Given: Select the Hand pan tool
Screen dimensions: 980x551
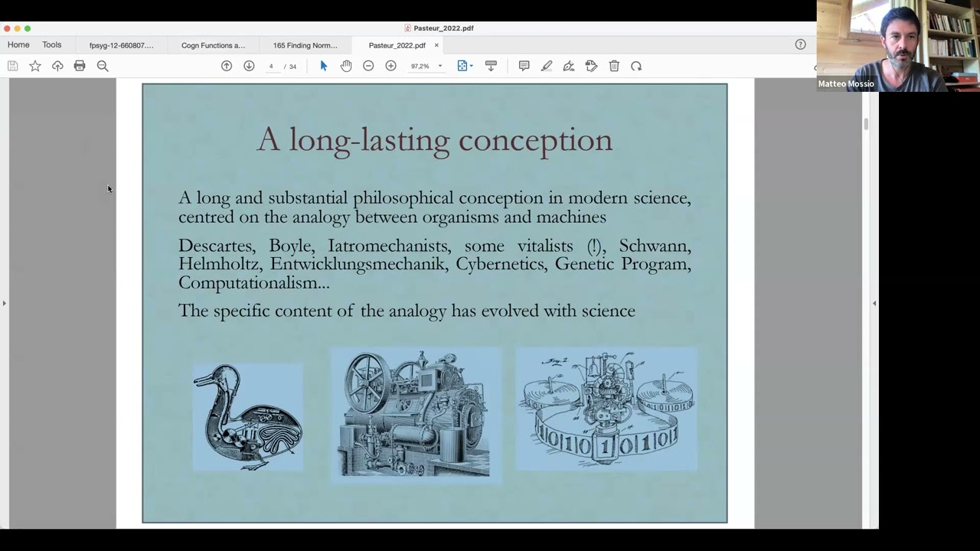Looking at the screenshot, I should 346,67.
